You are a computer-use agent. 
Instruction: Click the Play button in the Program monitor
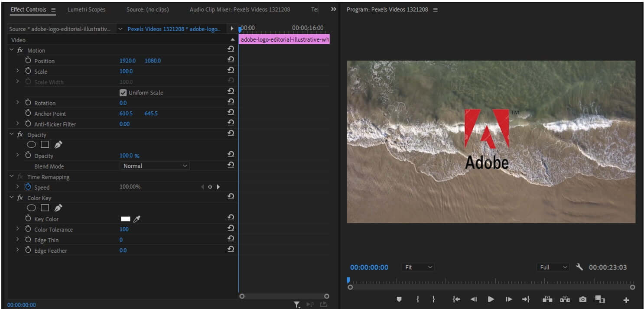pos(491,299)
